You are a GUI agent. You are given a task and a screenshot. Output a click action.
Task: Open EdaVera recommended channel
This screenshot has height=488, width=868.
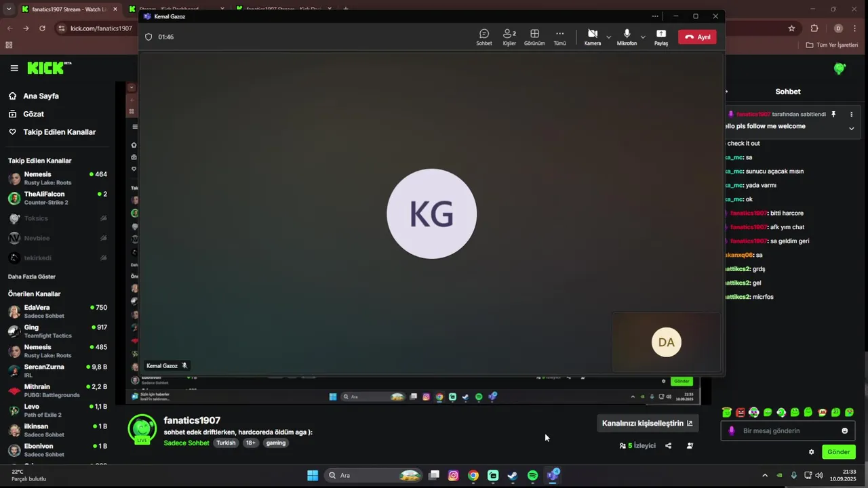[x=58, y=311]
